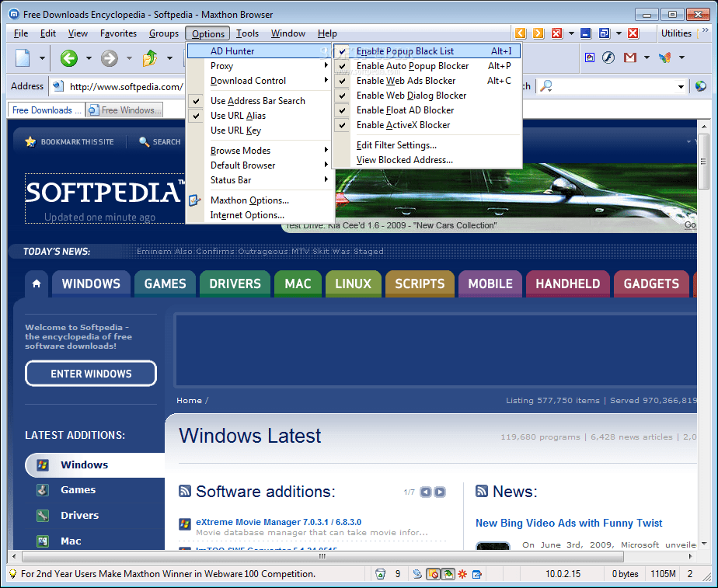Expand the Proxy submenu
This screenshot has width=718, height=588.
tap(260, 66)
